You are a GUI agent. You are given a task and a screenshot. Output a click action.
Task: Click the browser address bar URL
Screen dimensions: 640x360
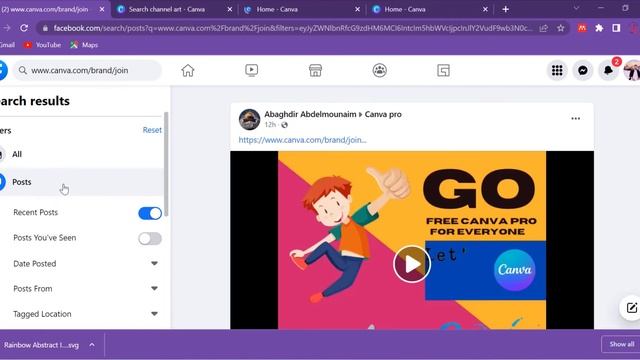(293, 28)
